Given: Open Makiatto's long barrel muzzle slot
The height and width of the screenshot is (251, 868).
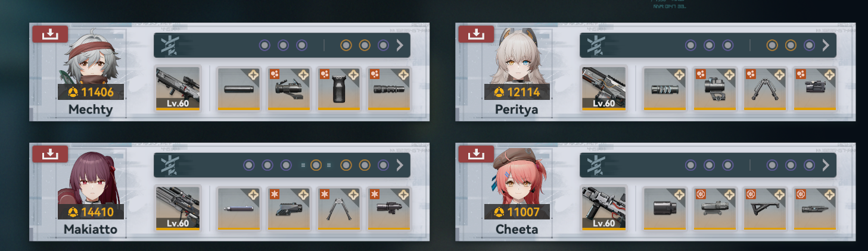Looking at the screenshot, I should click(239, 208).
